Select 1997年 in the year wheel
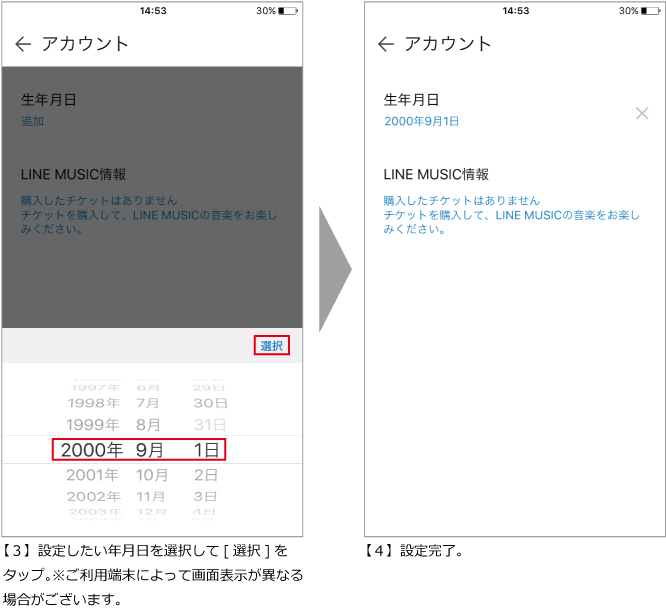Screen dimensions: 666x610 coord(96,387)
